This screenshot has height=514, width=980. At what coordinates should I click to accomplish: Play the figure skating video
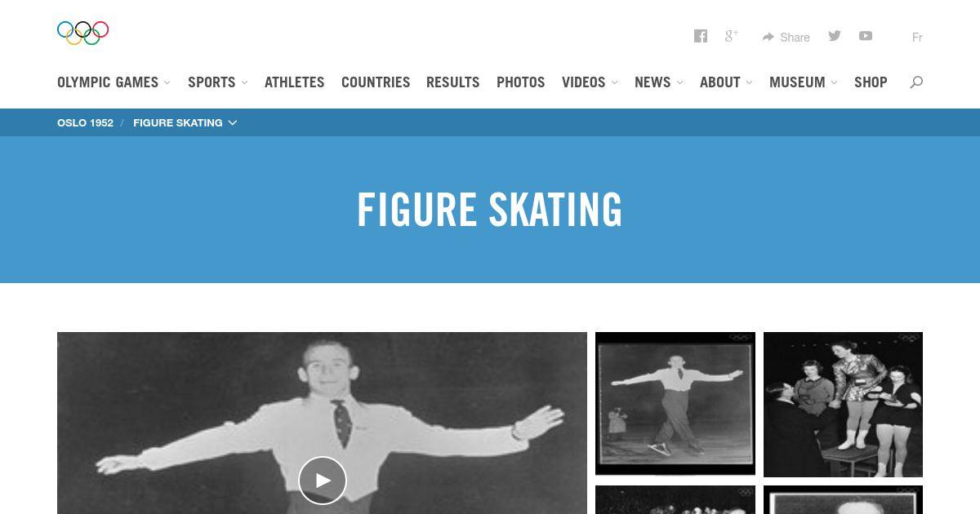(x=323, y=481)
